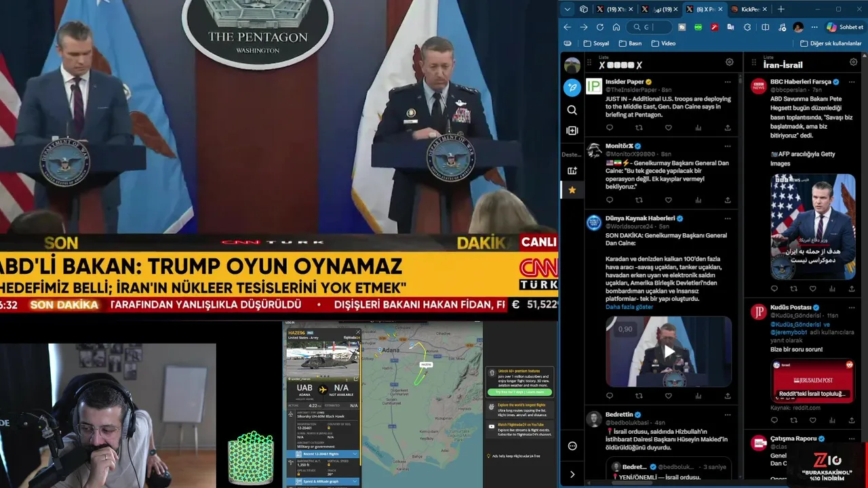This screenshot has width=868, height=488.
Task: Open the Black Hawk aircraft photo
Action: pos(323,359)
